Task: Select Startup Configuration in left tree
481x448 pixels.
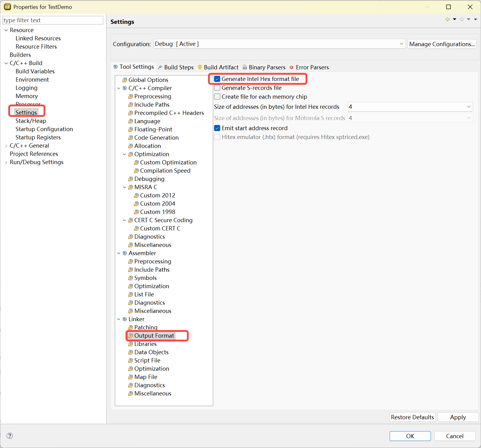Action: pyautogui.click(x=44, y=129)
